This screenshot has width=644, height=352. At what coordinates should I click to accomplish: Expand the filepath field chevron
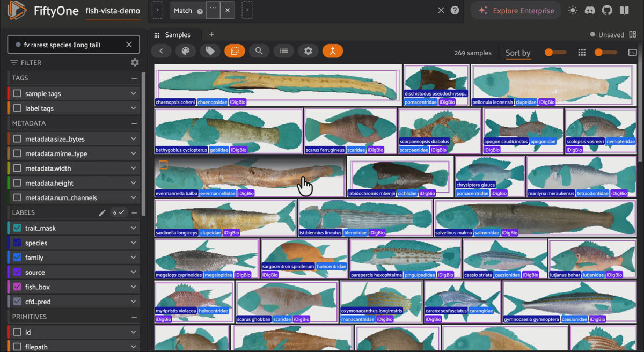tap(133, 347)
